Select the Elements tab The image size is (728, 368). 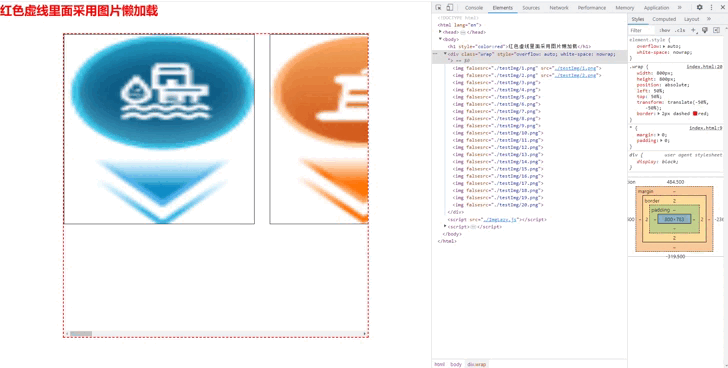503,8
